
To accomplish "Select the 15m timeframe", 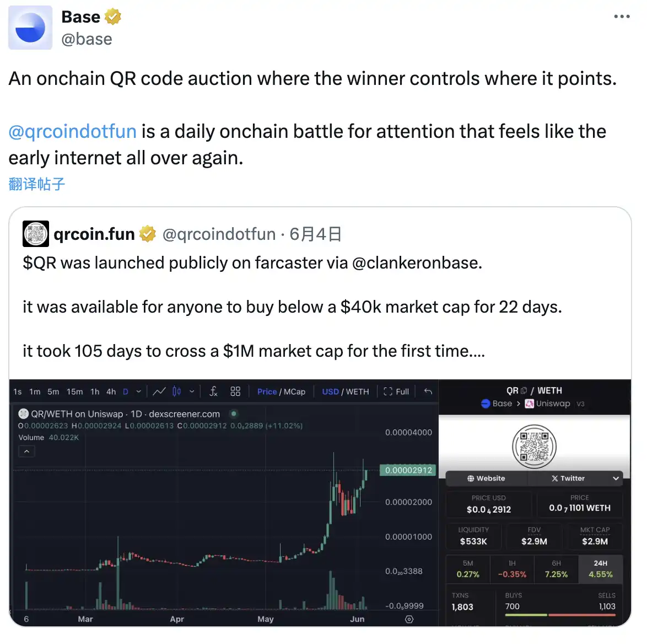I will (x=74, y=391).
